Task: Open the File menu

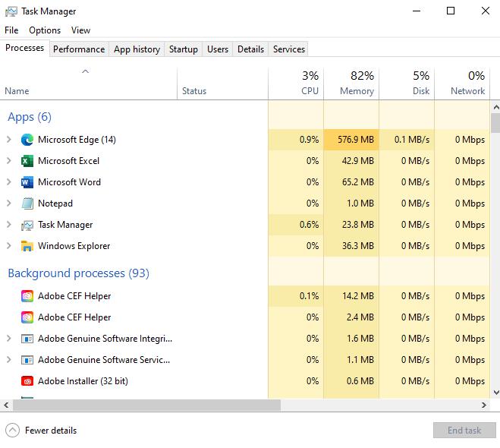Action: click(x=11, y=30)
